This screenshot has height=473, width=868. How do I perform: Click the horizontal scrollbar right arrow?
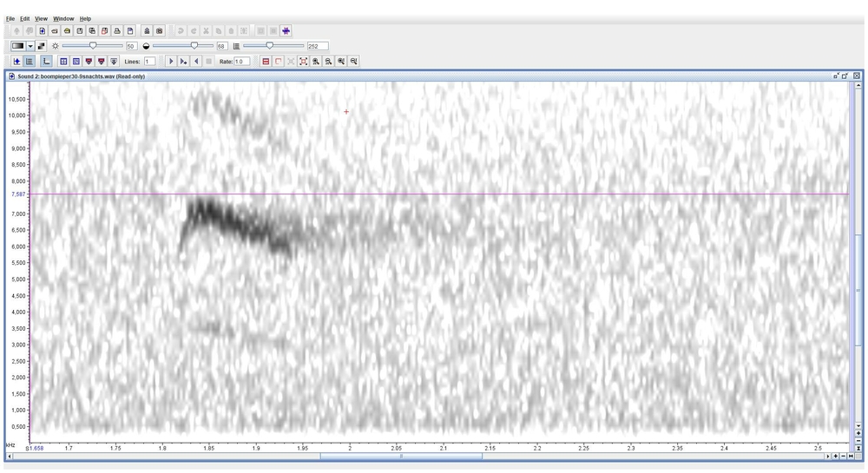(827, 456)
